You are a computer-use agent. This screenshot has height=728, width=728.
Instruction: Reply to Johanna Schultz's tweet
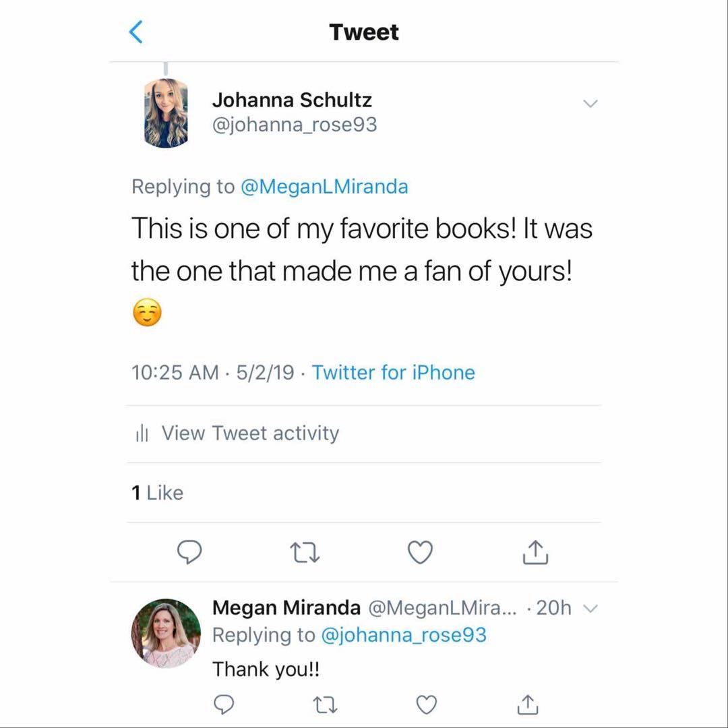(189, 553)
